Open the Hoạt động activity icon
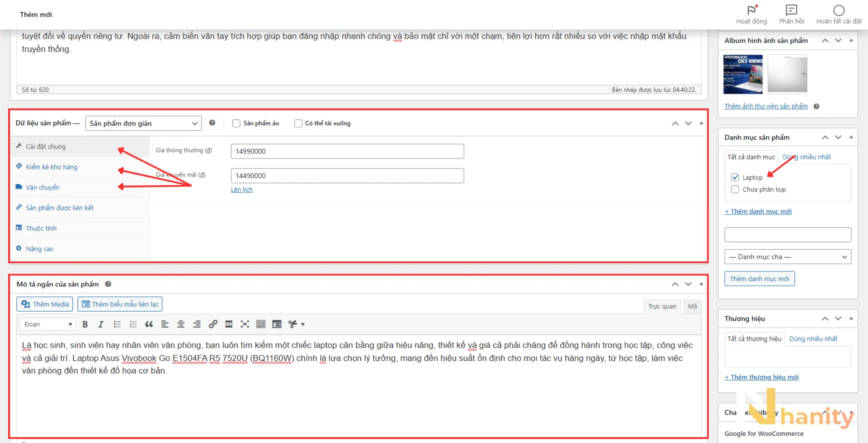The height and width of the screenshot is (443, 868). click(x=751, y=14)
